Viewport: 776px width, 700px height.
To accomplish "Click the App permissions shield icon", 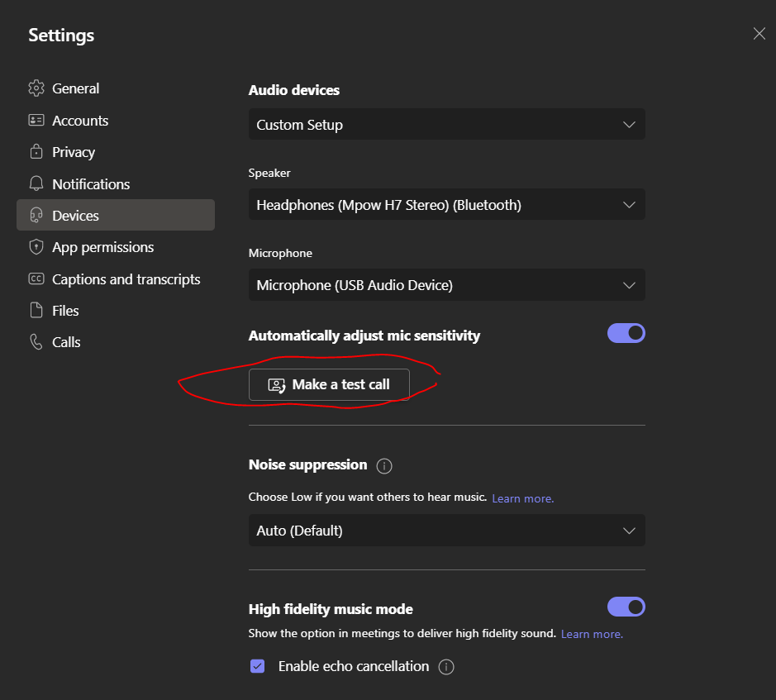I will click(x=36, y=247).
